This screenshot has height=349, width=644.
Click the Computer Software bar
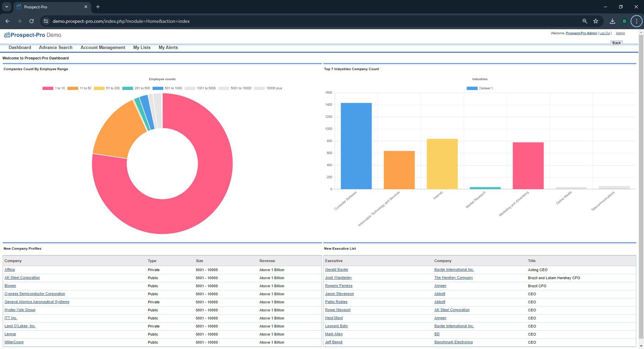(356, 146)
